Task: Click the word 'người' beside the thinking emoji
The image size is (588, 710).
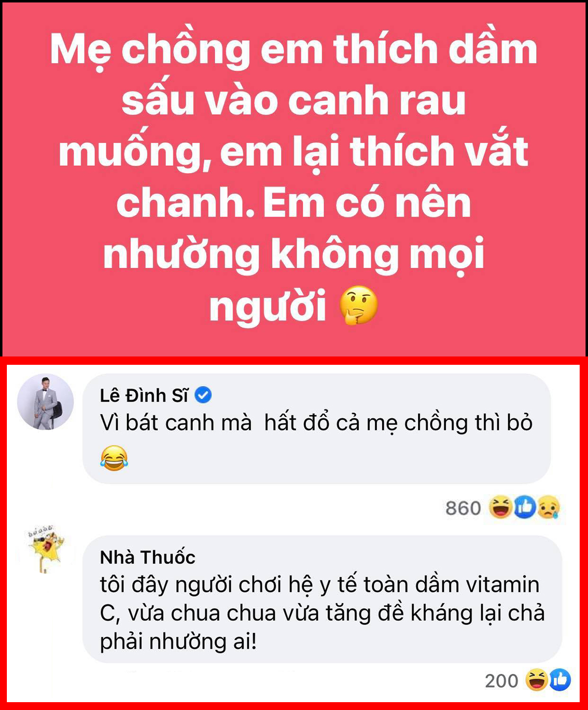Action: (268, 305)
